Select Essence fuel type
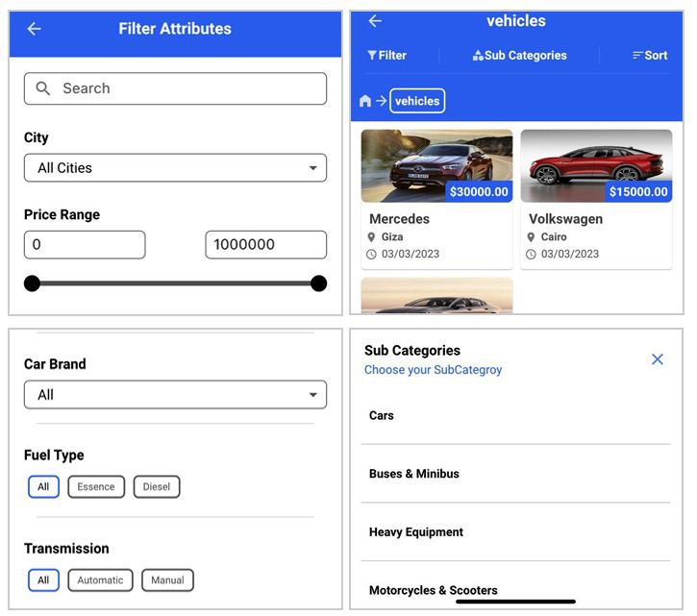The width and height of the screenshot is (697, 616). pos(96,486)
